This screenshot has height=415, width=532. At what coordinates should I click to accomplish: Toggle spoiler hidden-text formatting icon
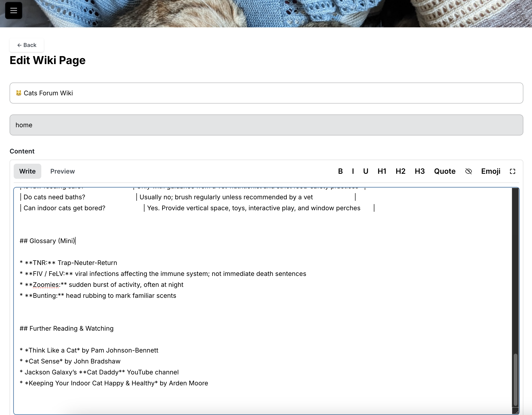pyautogui.click(x=468, y=171)
